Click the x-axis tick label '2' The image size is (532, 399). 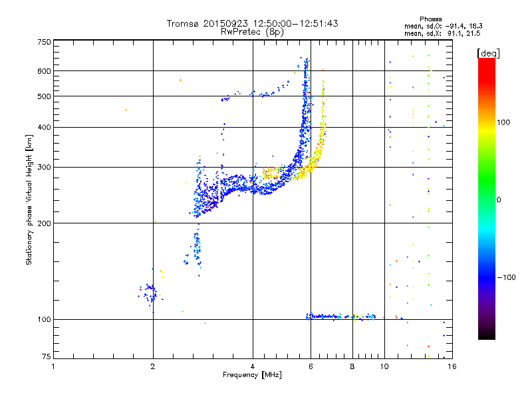tap(153, 366)
